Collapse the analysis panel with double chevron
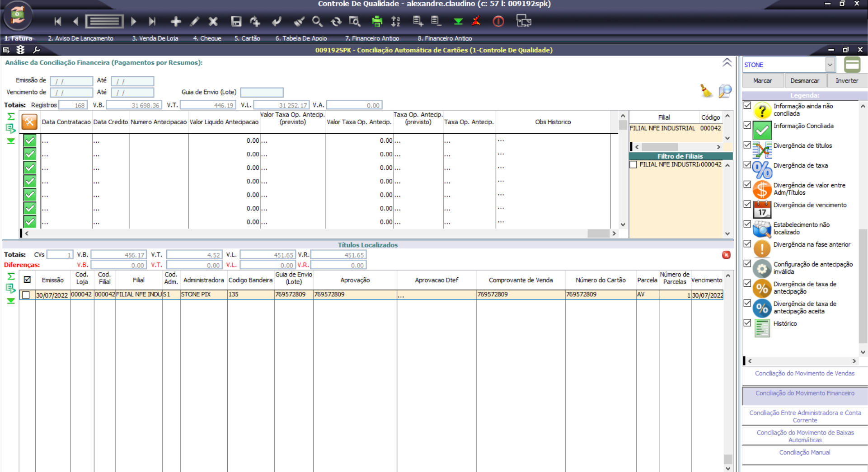This screenshot has width=868, height=472. [727, 63]
